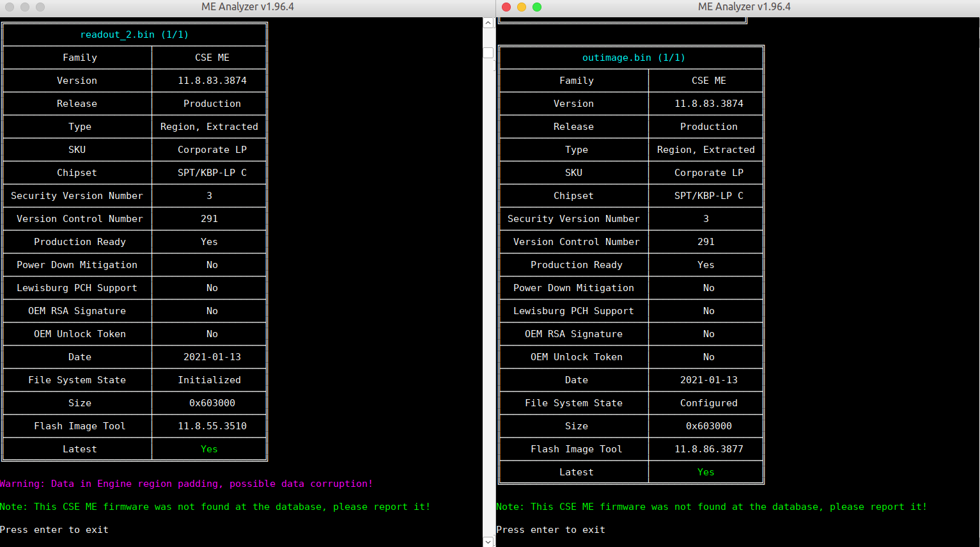Click Security Version Number label in right table

[573, 219]
